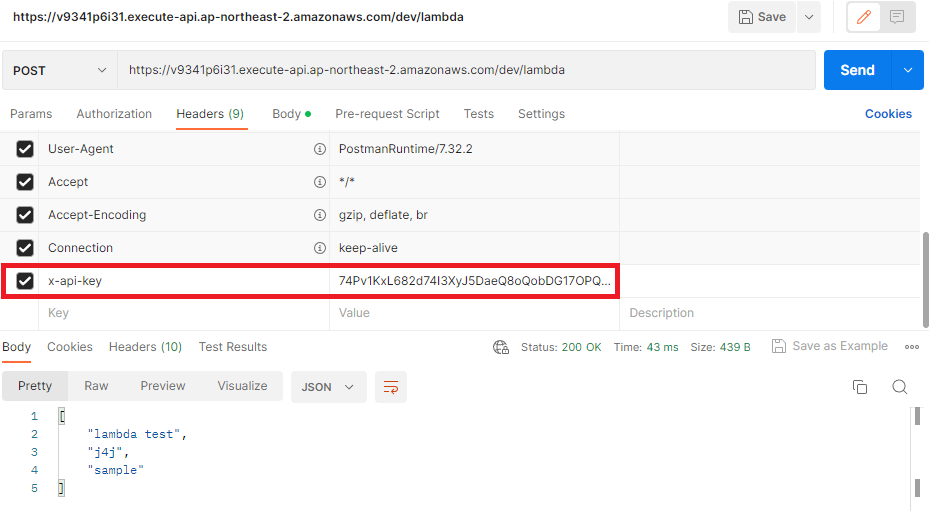Open the comments icon

(x=897, y=17)
